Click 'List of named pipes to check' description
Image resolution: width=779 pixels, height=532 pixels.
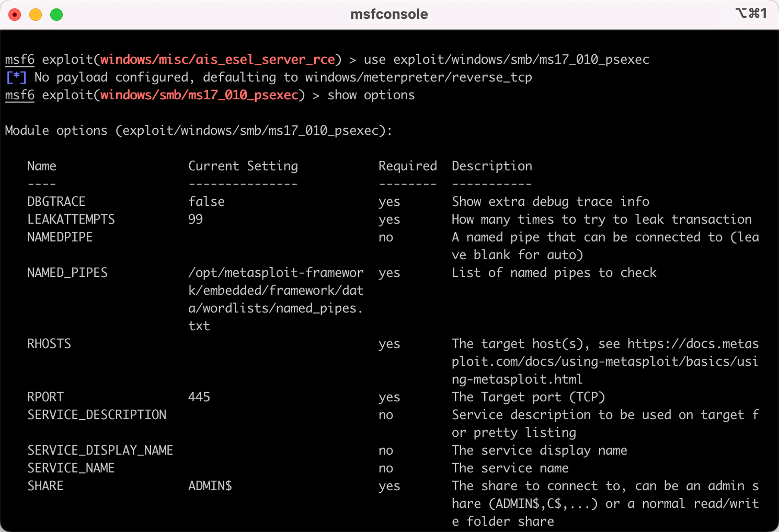tap(554, 273)
